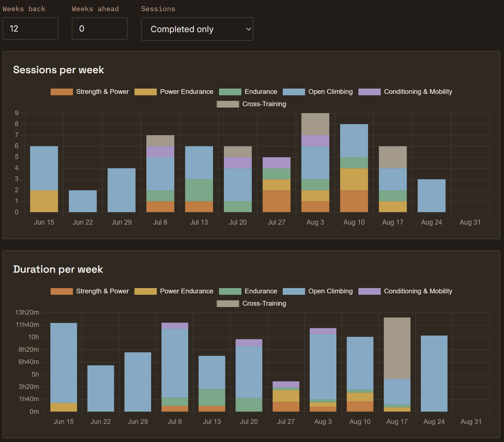The image size is (504, 442).
Task: Click Aug 10 Power Endurance segment in Sessions chart
Action: tap(354, 179)
